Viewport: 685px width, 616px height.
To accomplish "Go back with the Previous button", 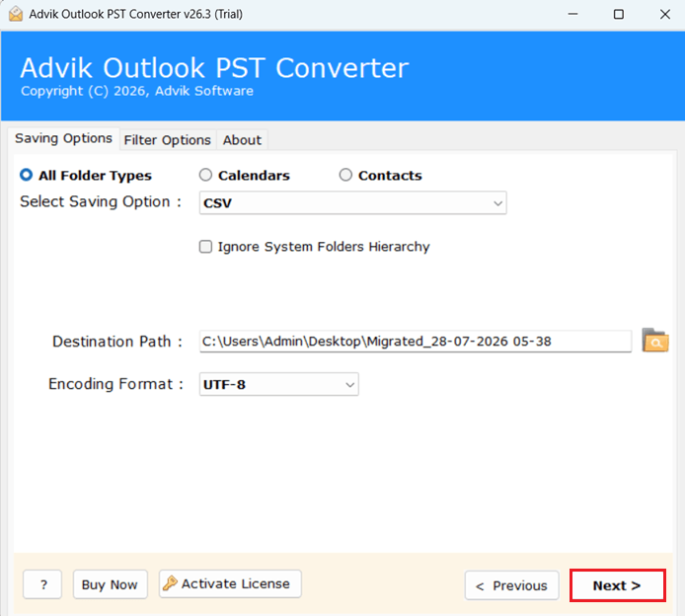I will point(511,585).
